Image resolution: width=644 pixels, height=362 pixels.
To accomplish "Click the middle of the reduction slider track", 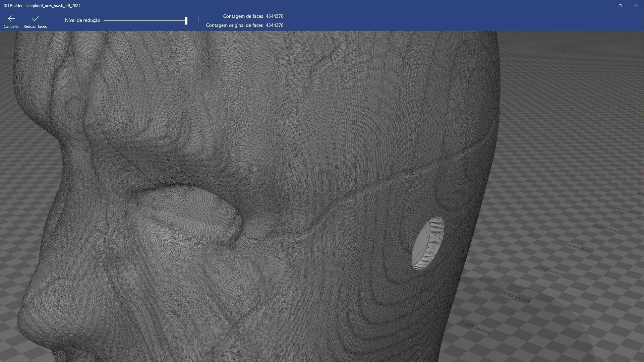I will pyautogui.click(x=145, y=20).
